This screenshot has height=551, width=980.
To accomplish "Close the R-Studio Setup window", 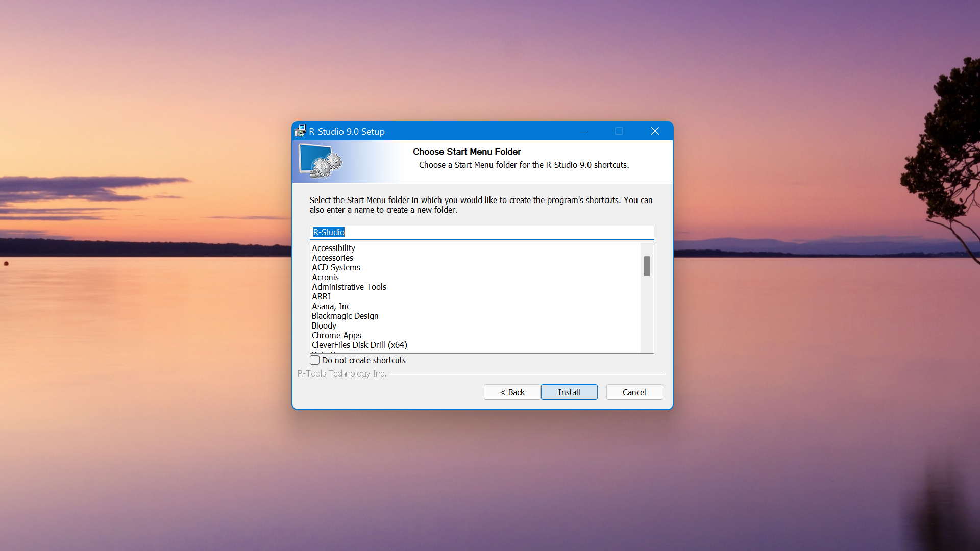I will click(x=655, y=131).
